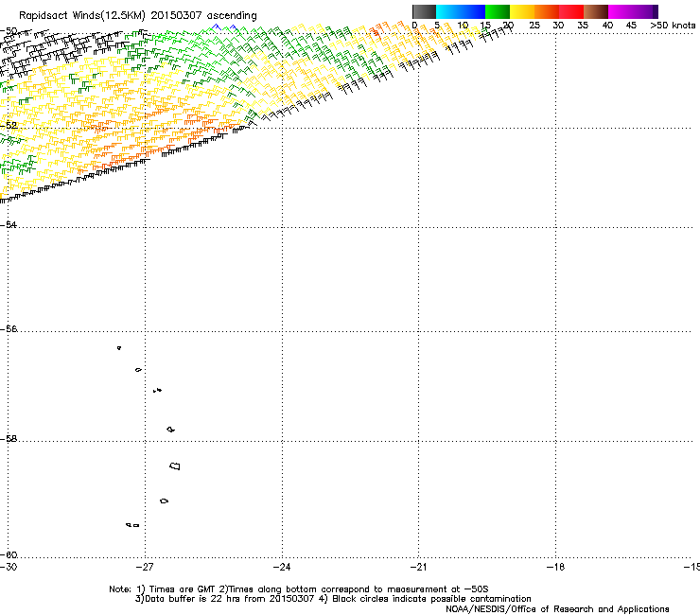Image resolution: width=700 pixels, height=615 pixels.
Task: Click the red 30-35 knots legend swatch
Action: pyautogui.click(x=571, y=11)
